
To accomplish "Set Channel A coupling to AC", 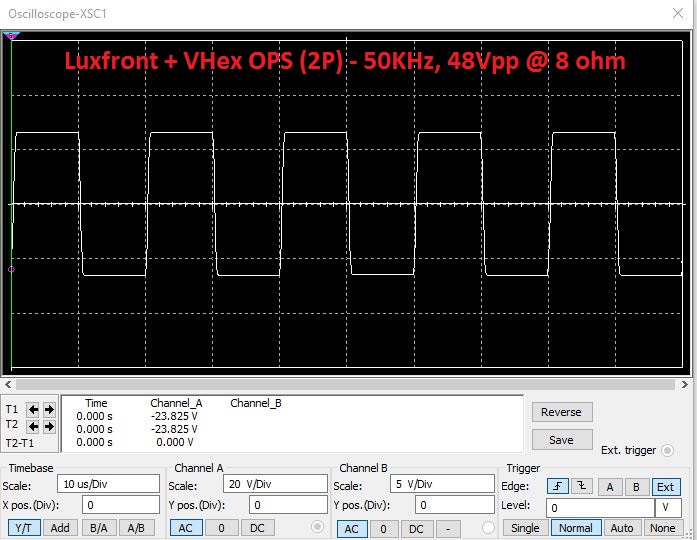I will point(186,528).
